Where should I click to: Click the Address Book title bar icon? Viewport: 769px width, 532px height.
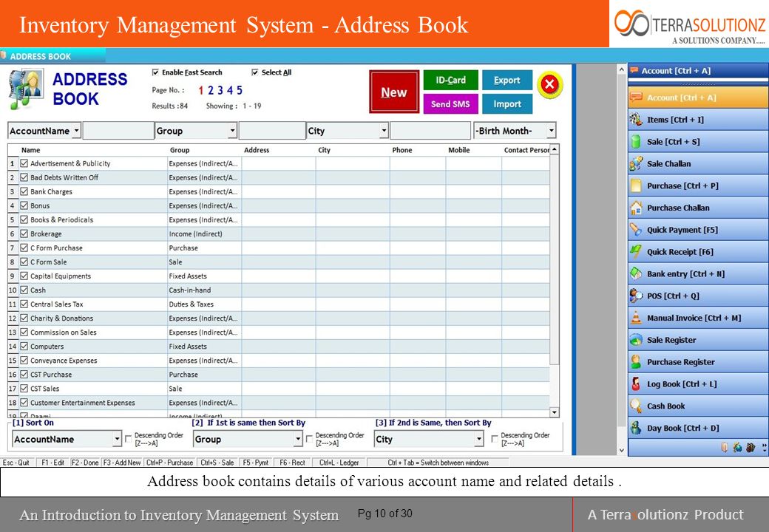pyautogui.click(x=4, y=55)
